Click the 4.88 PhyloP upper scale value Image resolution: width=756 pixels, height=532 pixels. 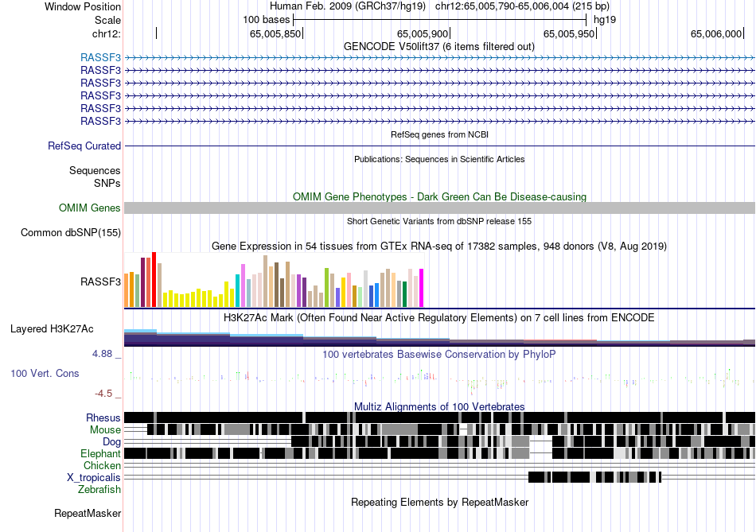(x=102, y=354)
